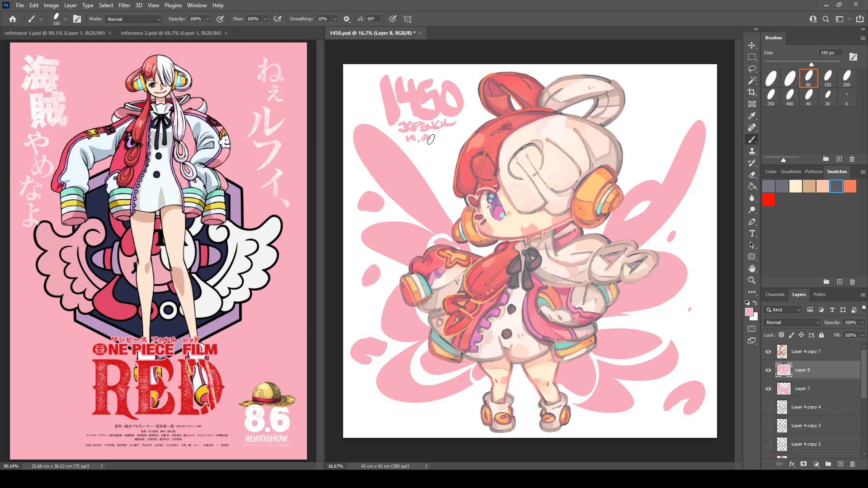Select the Rectangular Marquee tool
Image resolution: width=868 pixels, height=488 pixels.
[x=752, y=57]
